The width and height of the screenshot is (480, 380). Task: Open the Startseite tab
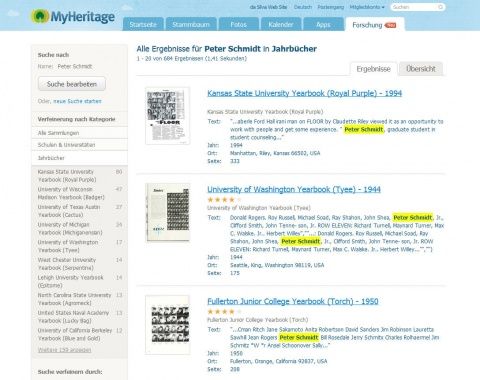point(143,24)
